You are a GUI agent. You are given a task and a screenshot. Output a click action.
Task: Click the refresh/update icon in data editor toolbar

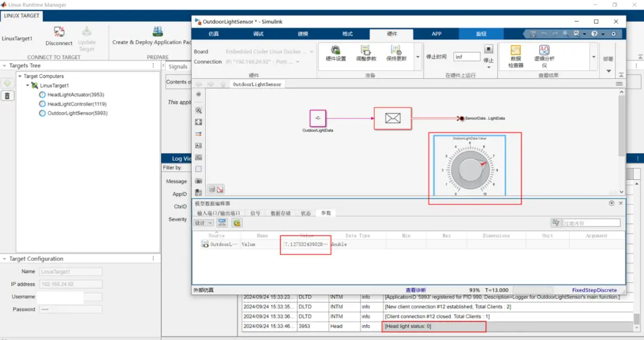(237, 223)
